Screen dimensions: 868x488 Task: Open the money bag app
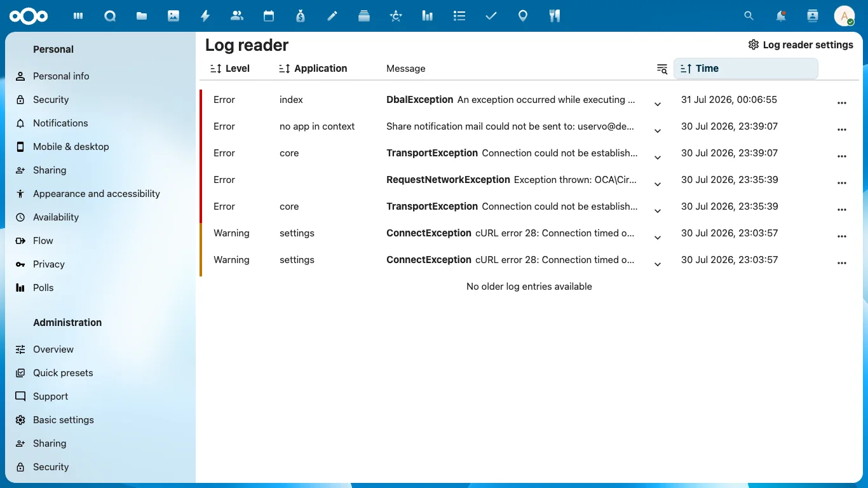coord(301,17)
